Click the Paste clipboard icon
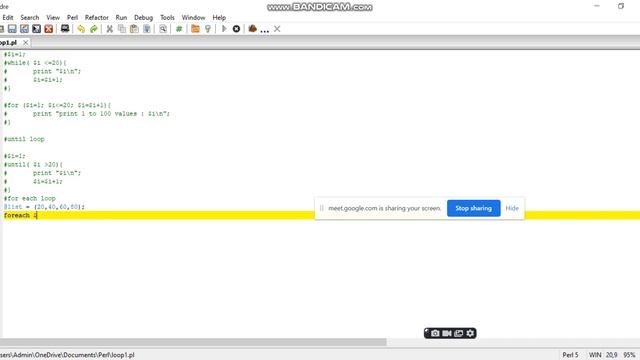Viewport: 640px width, 360px height. (134, 29)
